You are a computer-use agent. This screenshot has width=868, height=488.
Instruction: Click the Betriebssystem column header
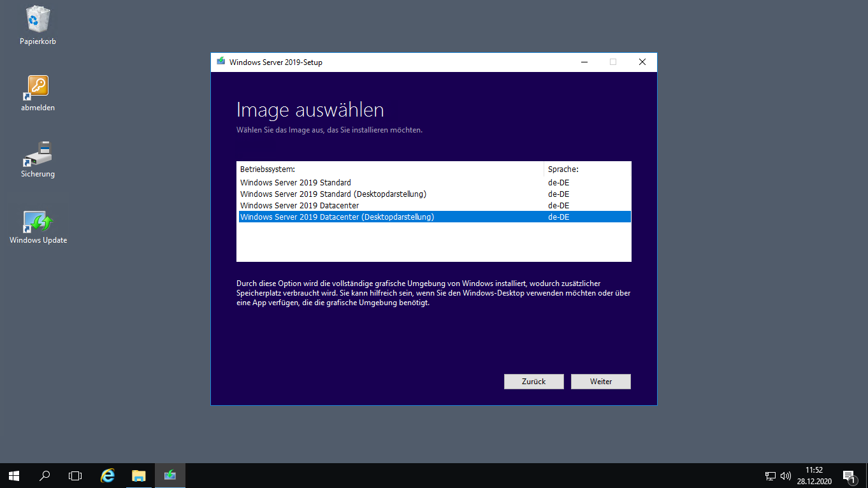click(391, 169)
